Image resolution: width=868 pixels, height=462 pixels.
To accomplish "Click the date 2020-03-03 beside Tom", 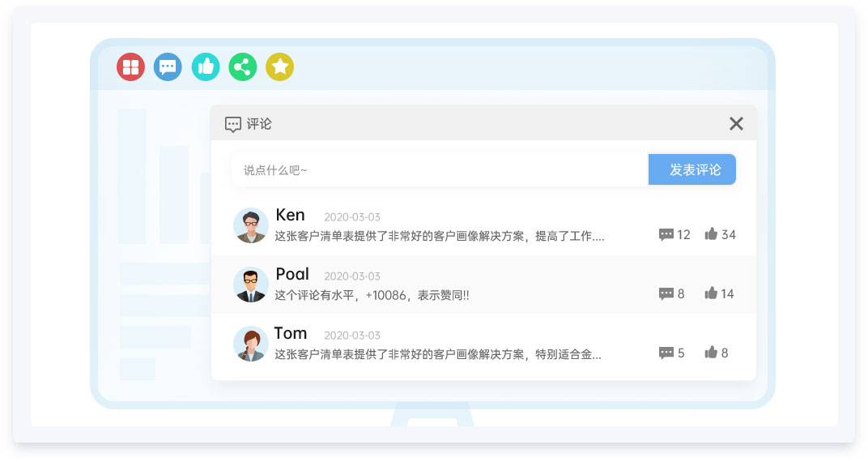I will tap(352, 336).
